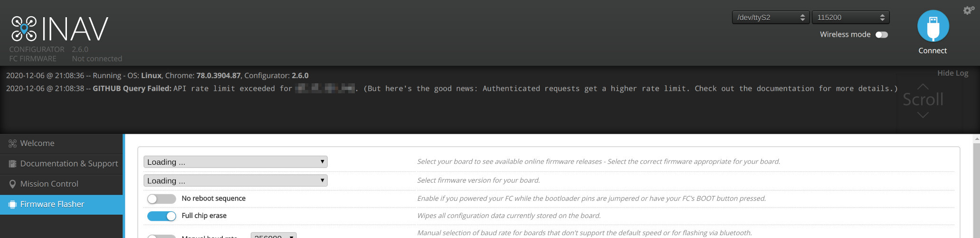This screenshot has height=238, width=980.
Task: Click the log scroll up arrow
Action: click(923, 87)
